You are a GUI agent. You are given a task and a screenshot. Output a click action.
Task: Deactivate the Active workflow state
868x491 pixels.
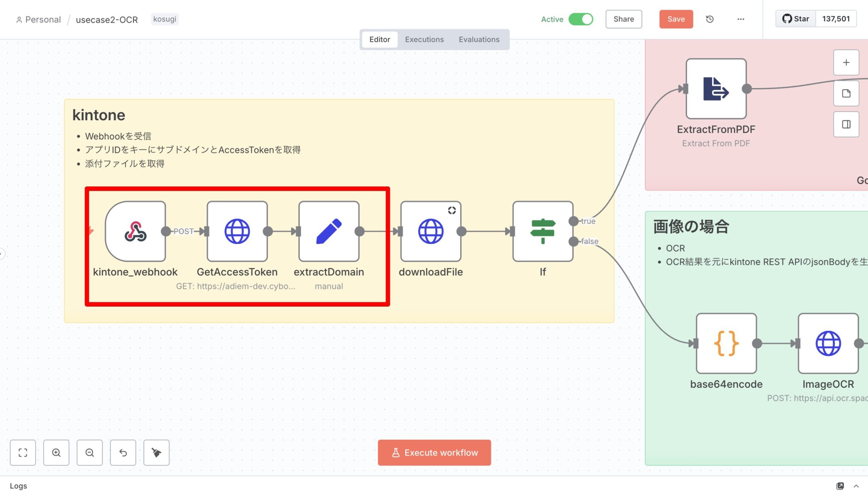pos(581,19)
